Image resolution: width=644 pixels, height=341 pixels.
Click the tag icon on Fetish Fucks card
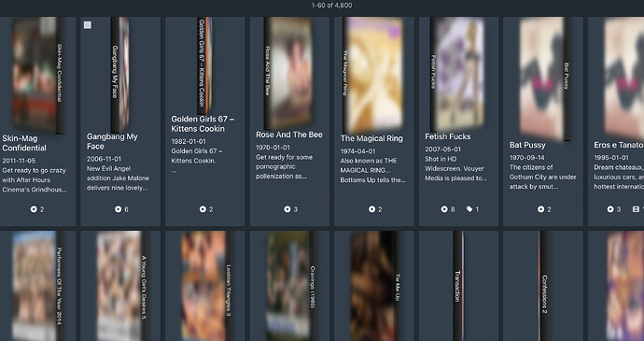pyautogui.click(x=469, y=209)
